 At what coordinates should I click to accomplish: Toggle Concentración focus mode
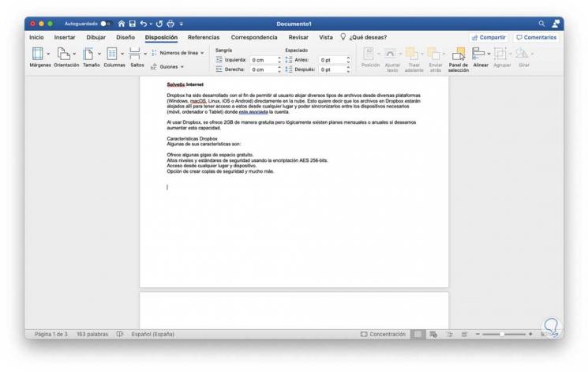(x=383, y=334)
